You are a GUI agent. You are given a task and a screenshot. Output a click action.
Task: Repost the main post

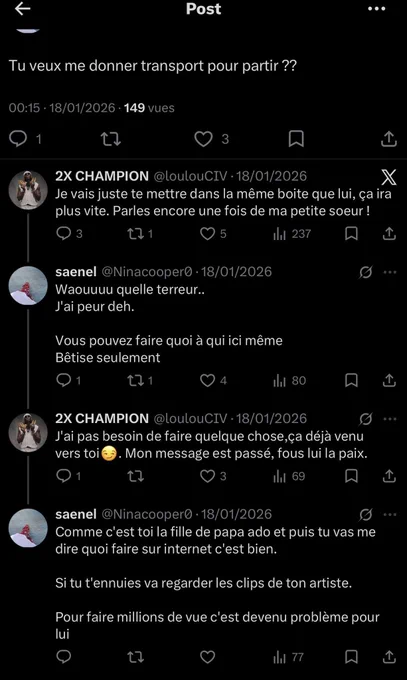point(110,139)
